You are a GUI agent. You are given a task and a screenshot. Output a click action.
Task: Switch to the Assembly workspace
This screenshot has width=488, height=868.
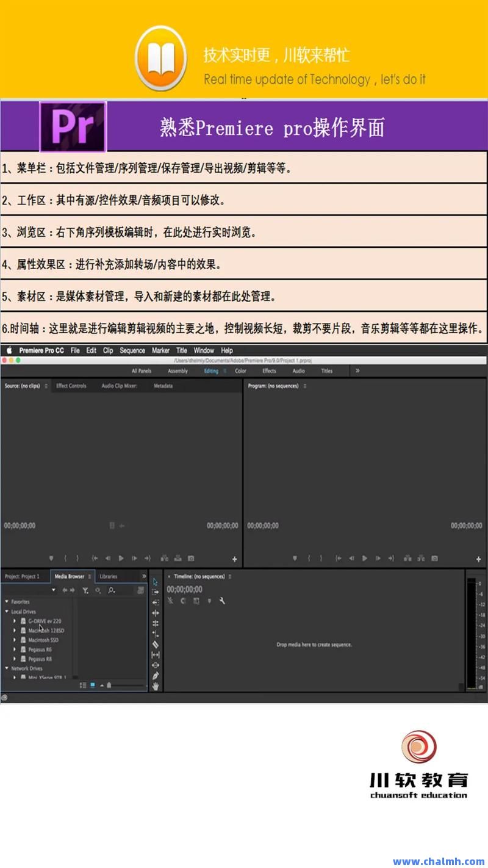pos(178,371)
